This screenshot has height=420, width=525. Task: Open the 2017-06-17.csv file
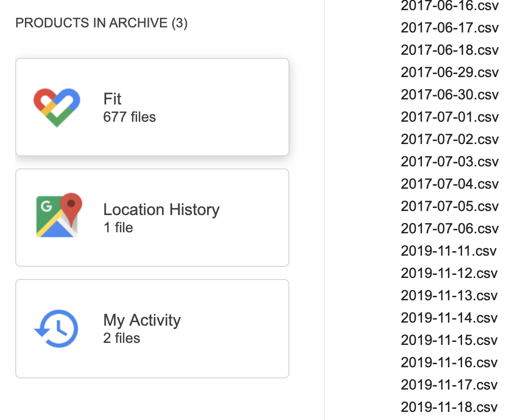tap(449, 28)
